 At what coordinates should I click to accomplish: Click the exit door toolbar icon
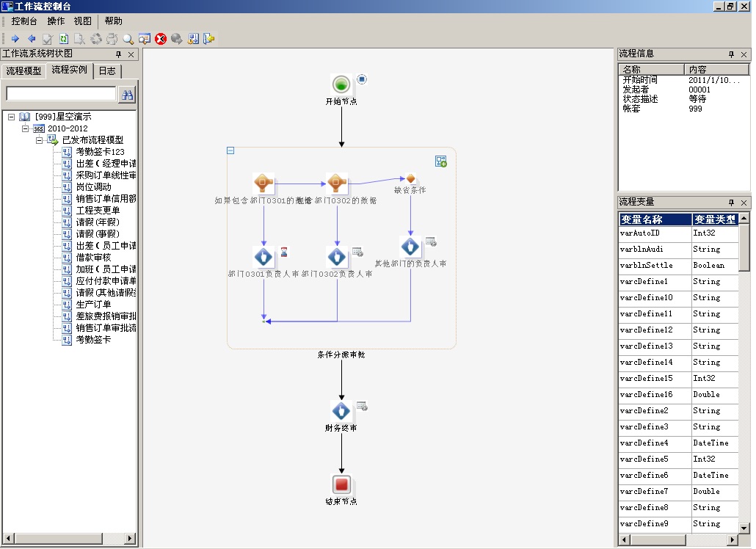point(208,39)
